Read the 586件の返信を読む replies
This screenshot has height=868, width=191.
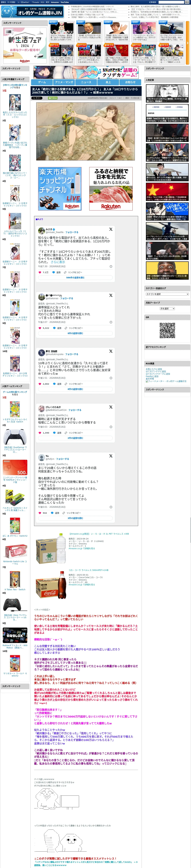[x=75, y=278]
